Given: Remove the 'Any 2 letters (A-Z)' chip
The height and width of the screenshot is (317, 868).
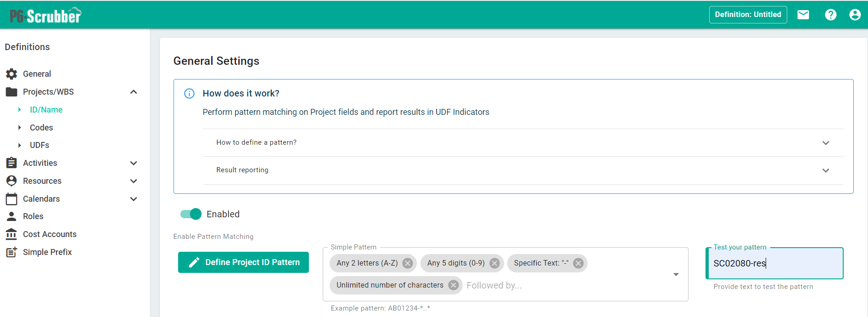Looking at the screenshot, I should tap(407, 263).
